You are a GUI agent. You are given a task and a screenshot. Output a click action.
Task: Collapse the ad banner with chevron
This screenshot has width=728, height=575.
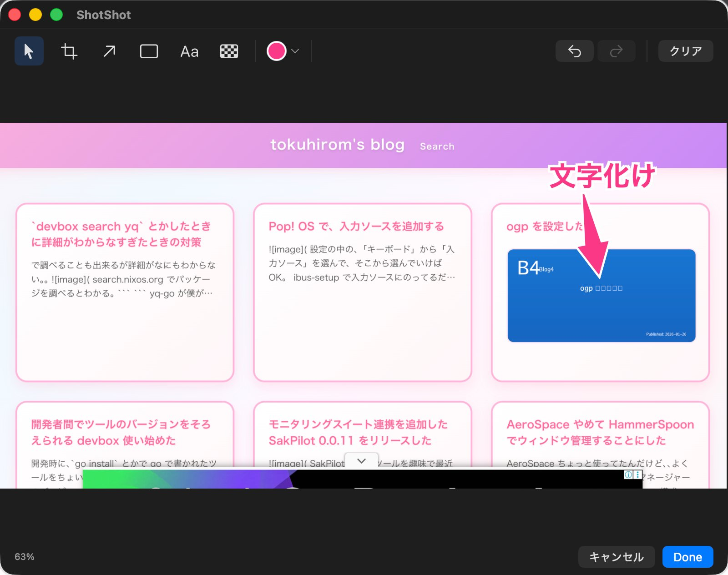[362, 461]
